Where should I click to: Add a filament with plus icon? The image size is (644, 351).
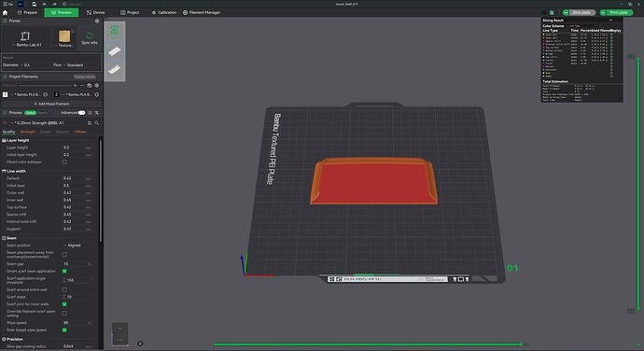coord(76,86)
